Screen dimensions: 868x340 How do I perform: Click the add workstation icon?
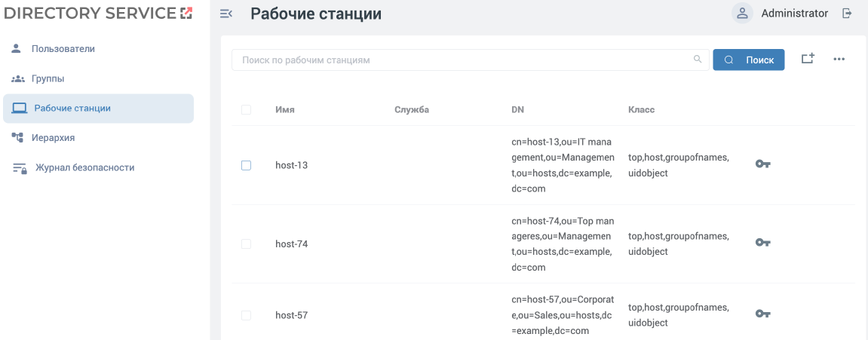pyautogui.click(x=808, y=59)
